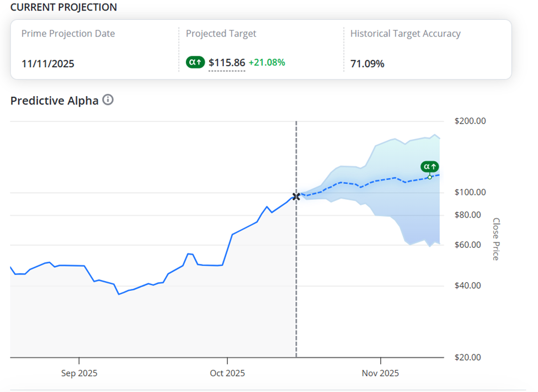Click the $100.00 y-axis label
This screenshot has height=392, width=538.
tap(470, 192)
